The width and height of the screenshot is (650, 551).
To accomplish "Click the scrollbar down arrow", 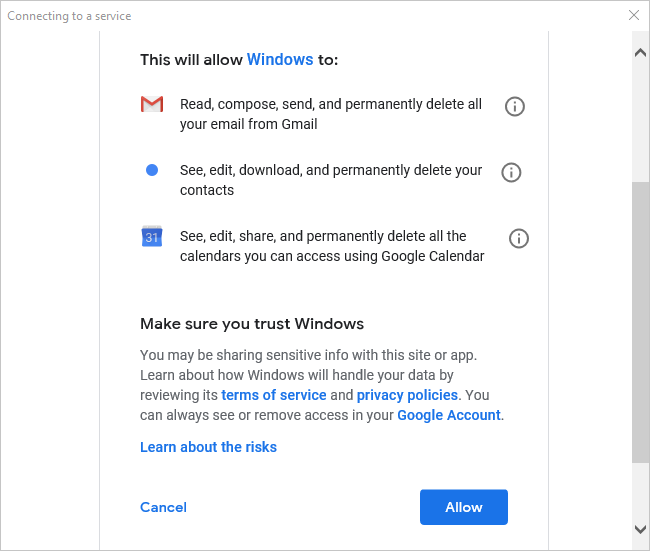I will 640,528.
